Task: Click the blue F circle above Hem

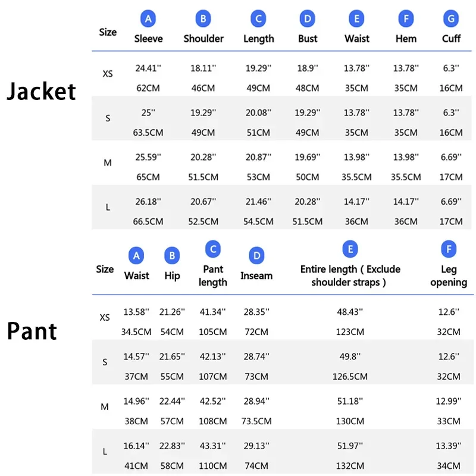Action: (406, 19)
